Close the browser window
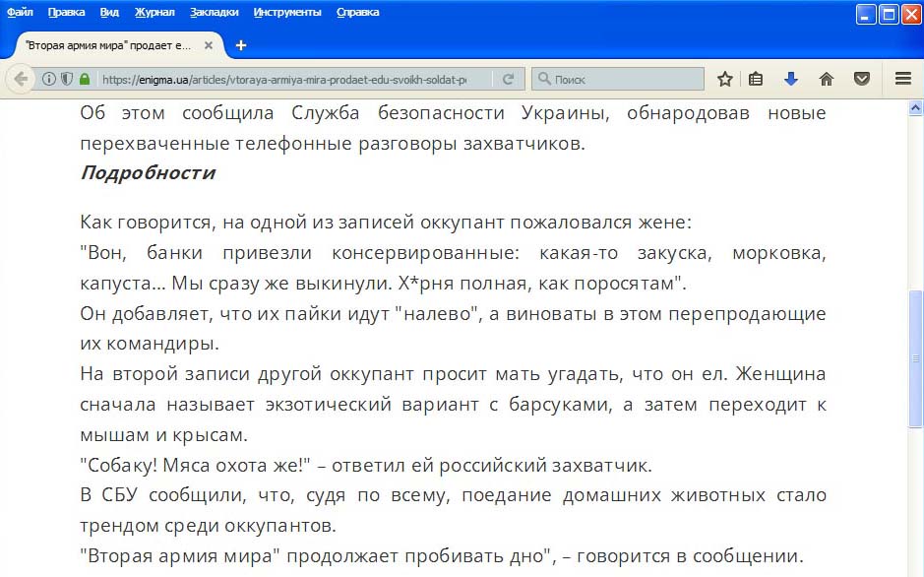Screen dimensions: 924x577 pyautogui.click(x=910, y=14)
